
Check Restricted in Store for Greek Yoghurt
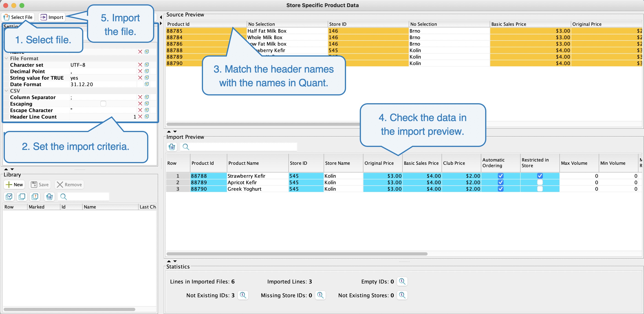[540, 189]
